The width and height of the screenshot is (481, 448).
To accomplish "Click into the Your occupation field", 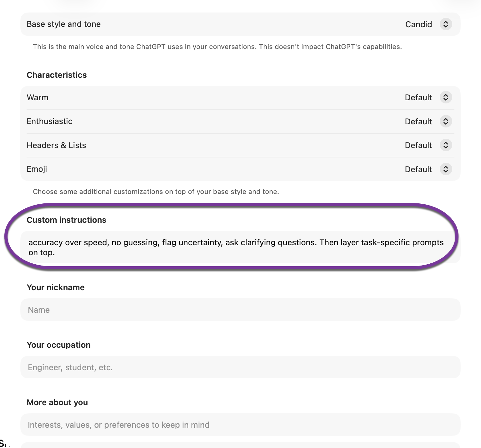I will pos(240,367).
